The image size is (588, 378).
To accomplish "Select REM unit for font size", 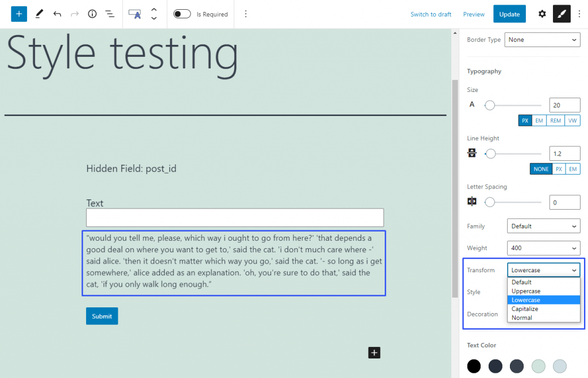I will point(555,121).
